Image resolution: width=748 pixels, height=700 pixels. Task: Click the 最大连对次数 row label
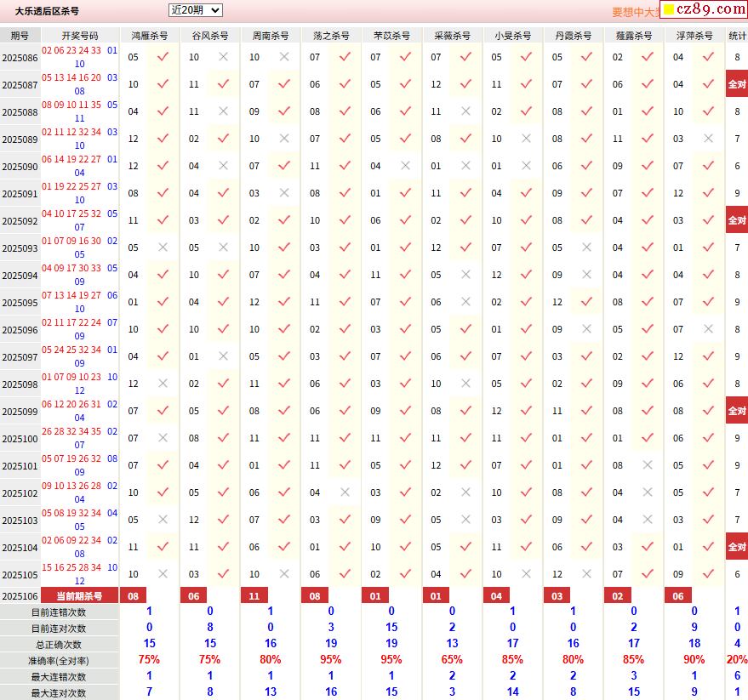click(59, 692)
